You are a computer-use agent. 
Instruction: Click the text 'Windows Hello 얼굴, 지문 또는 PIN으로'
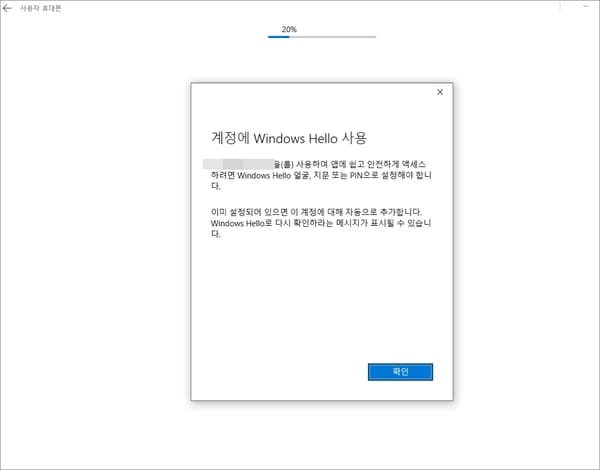[x=308, y=175]
